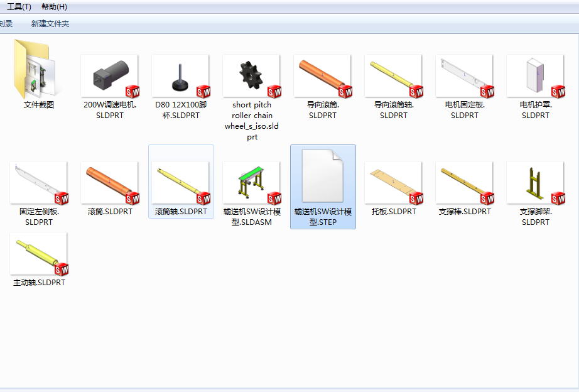Screen dimensions: 579x392
Task: Click the 支撑棒.SLDPRT file name text
Action: coord(464,212)
